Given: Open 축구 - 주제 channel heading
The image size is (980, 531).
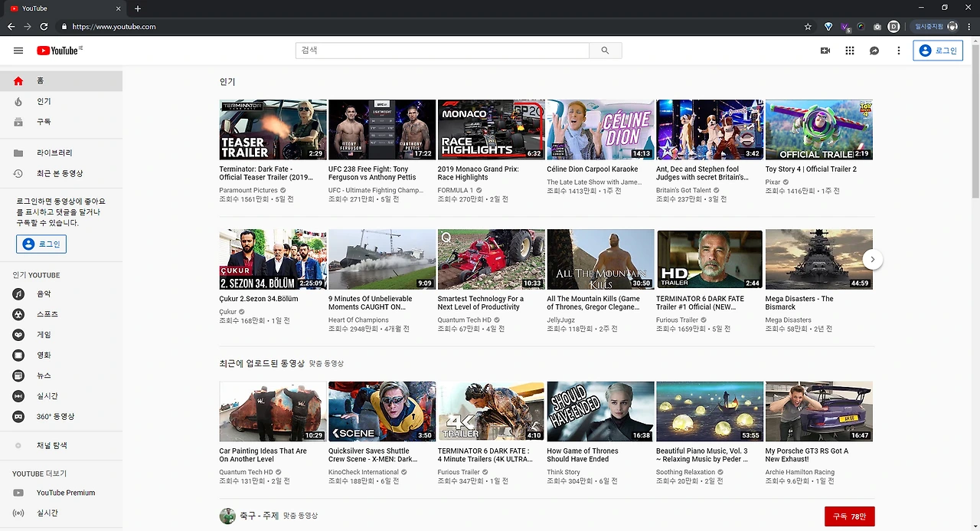Looking at the screenshot, I should coord(258,516).
